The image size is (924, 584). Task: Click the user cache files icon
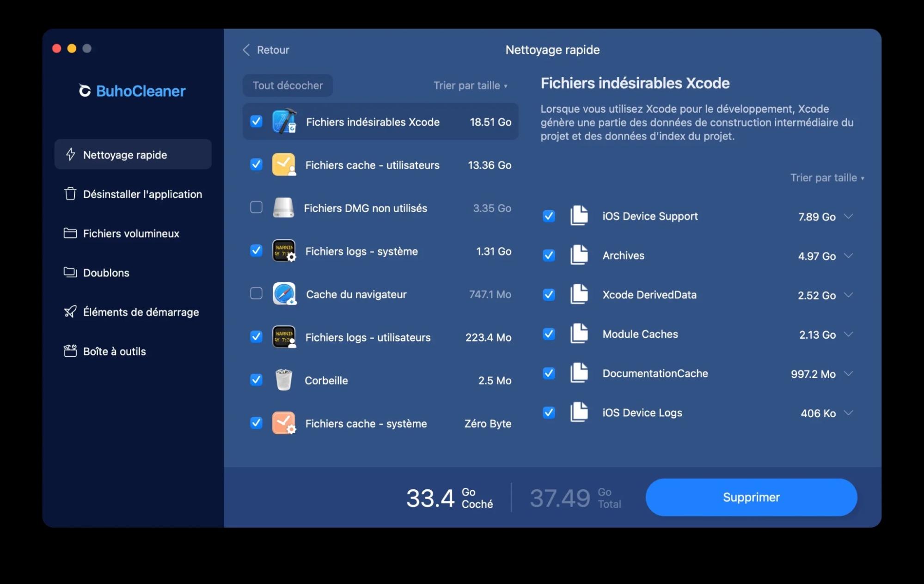click(283, 164)
